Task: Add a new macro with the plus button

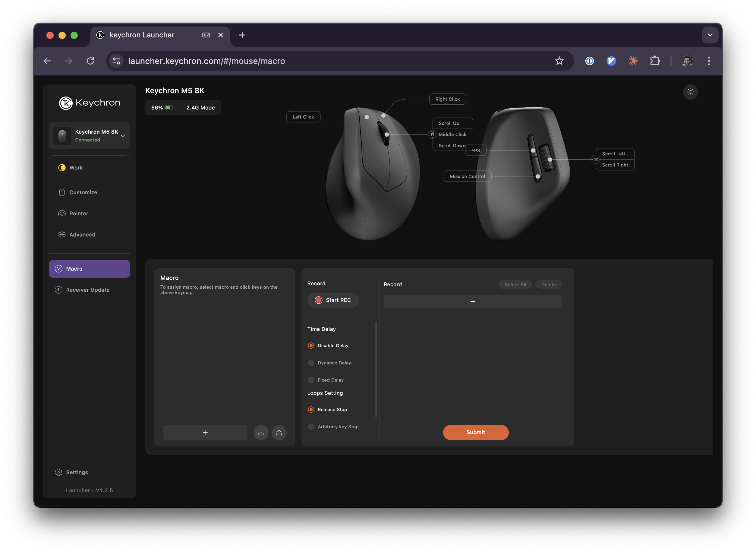Action: click(205, 432)
